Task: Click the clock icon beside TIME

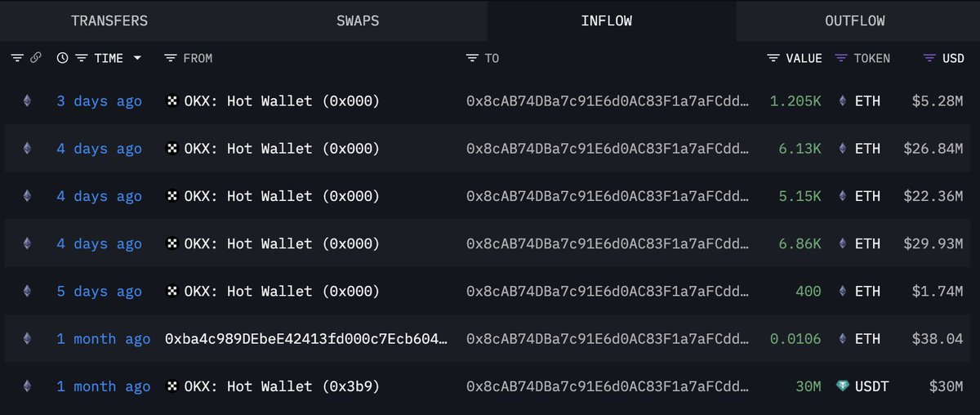Action: pos(63,58)
